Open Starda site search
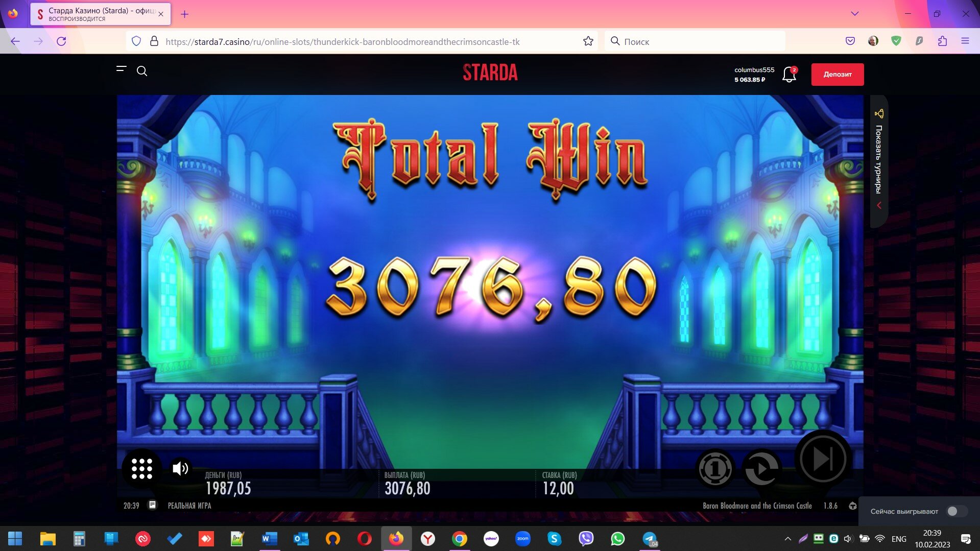This screenshot has height=551, width=980. [142, 71]
